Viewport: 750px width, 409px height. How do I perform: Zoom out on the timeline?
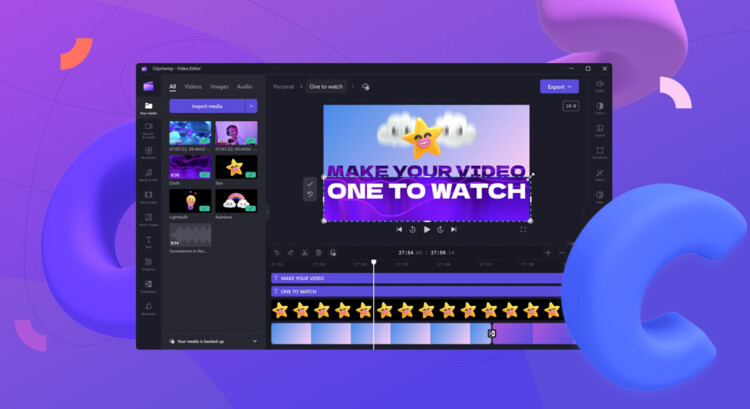[562, 253]
